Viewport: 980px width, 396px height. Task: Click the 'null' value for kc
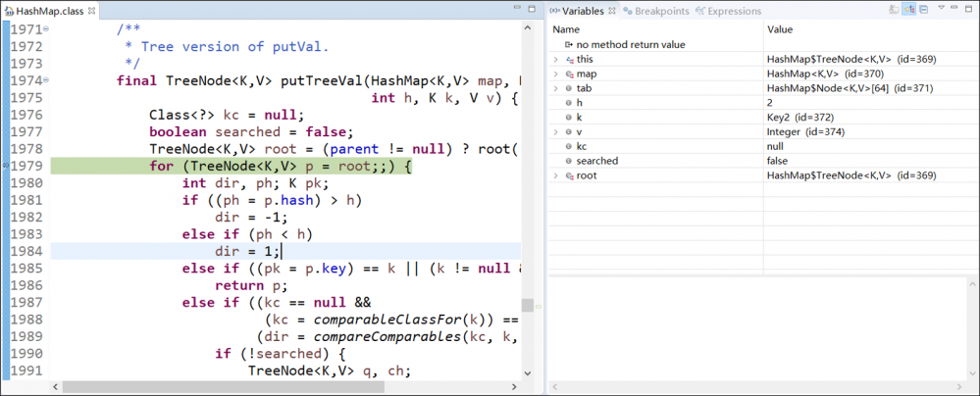click(x=775, y=146)
